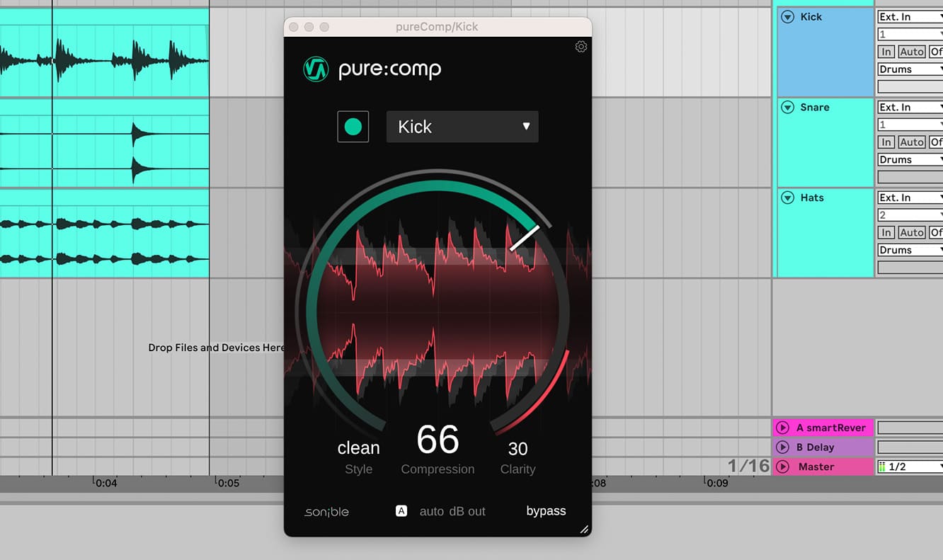The image size is (943, 560).
Task: Open Snare track Ext. In input dropdown
Action: coord(910,108)
